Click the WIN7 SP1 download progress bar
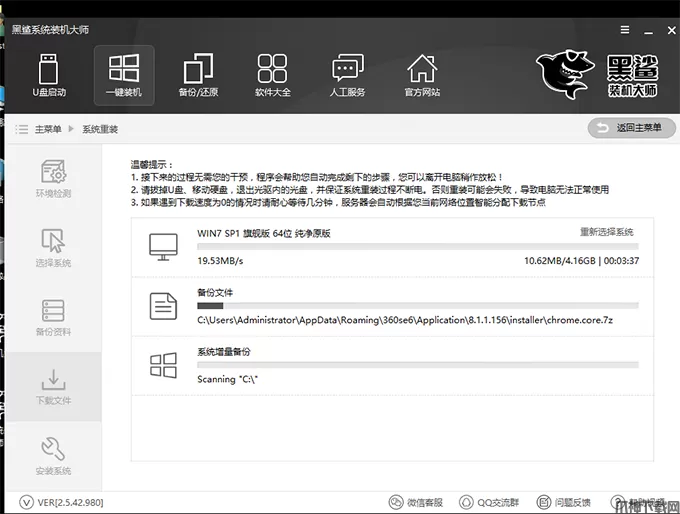680x514 pixels. pos(418,247)
